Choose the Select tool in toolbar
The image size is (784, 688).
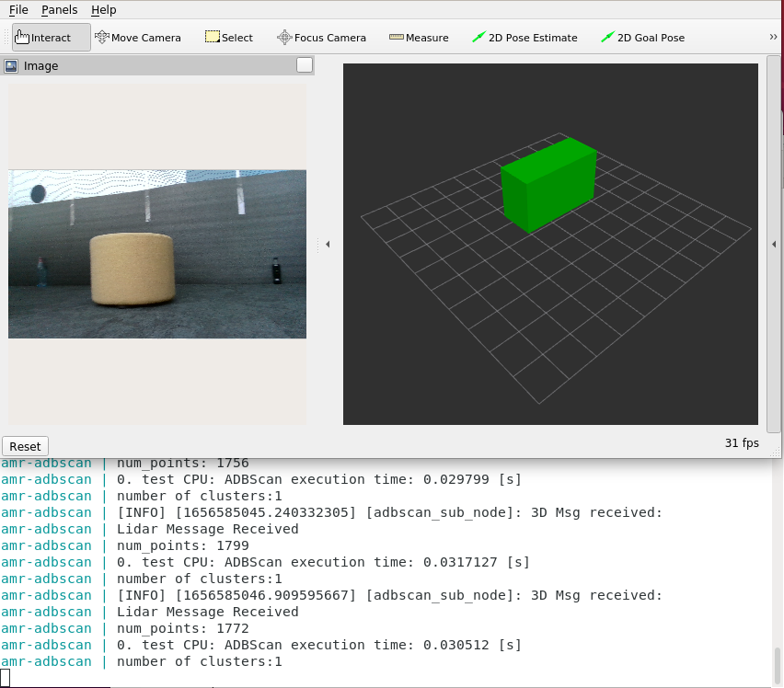228,38
